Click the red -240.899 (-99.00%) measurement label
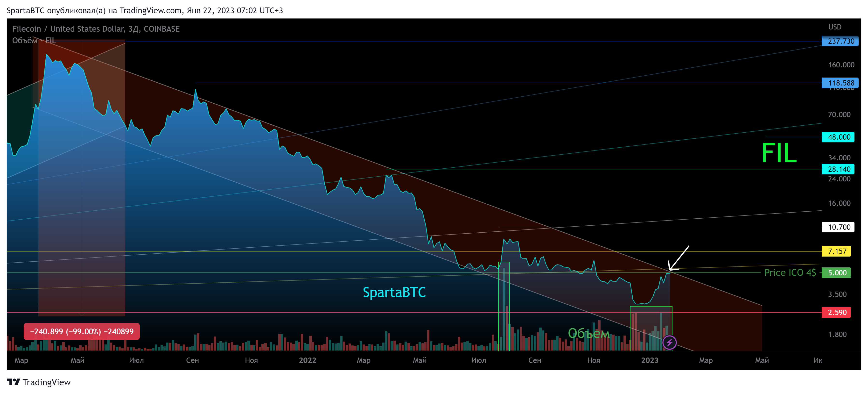Screen dimensions: 868x394 pyautogui.click(x=82, y=332)
